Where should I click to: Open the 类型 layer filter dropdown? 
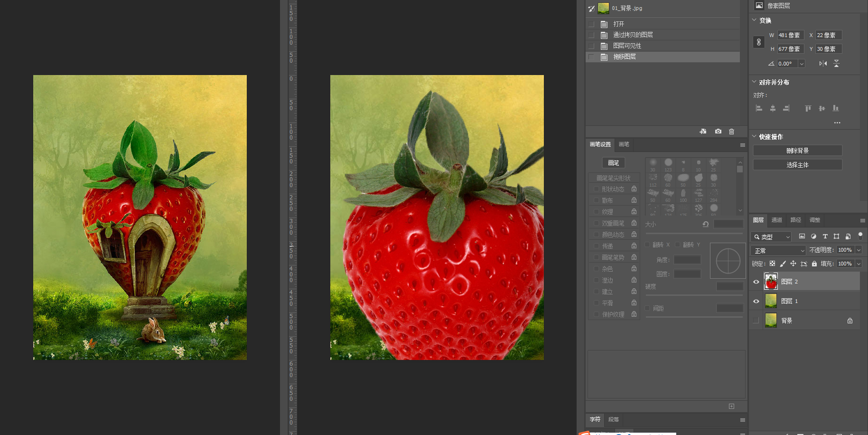point(771,236)
